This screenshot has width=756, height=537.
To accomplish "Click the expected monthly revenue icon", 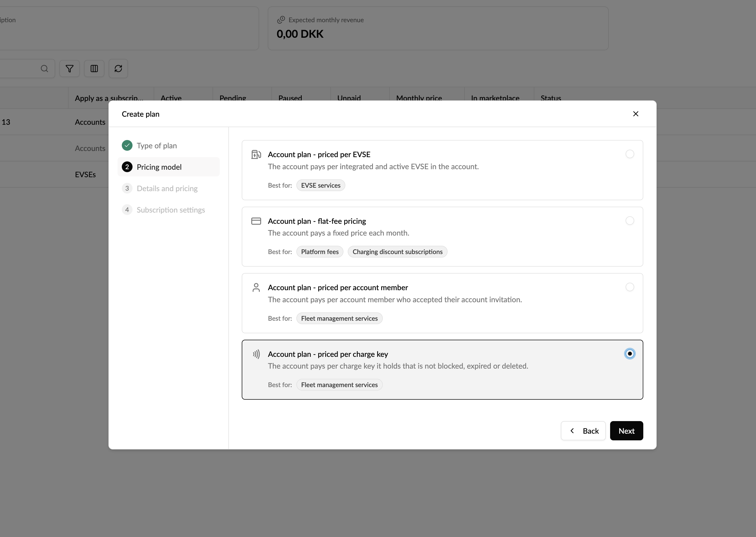I will point(281,20).
